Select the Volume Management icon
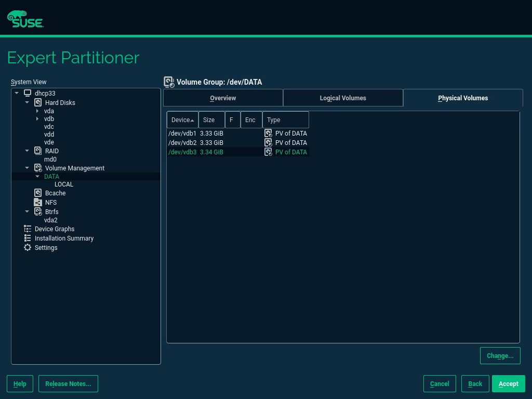The height and width of the screenshot is (399, 532). pos(38,168)
